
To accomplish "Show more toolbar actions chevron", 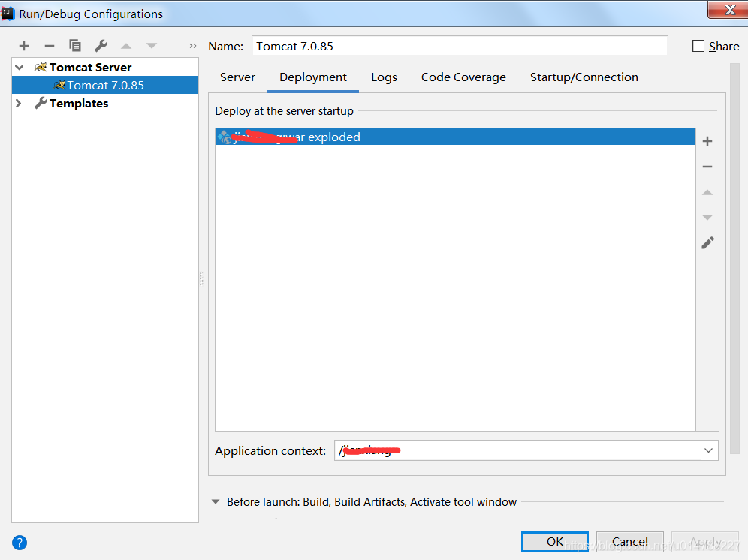I will (193, 46).
